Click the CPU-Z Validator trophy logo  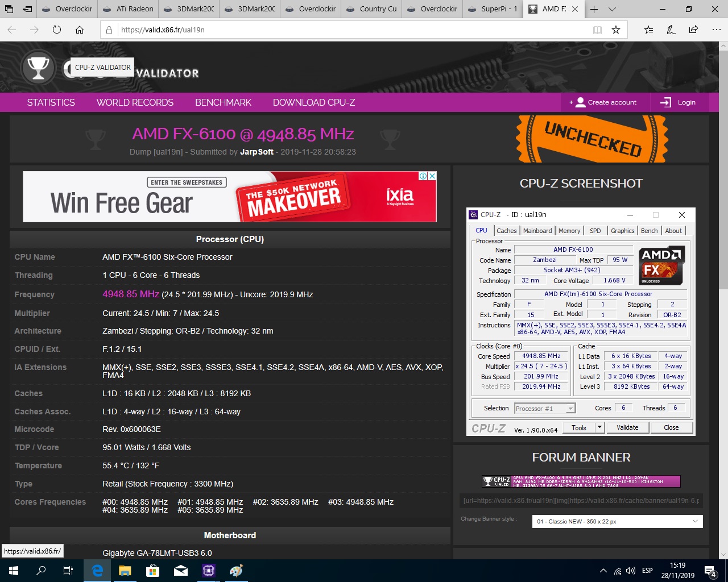pos(38,68)
